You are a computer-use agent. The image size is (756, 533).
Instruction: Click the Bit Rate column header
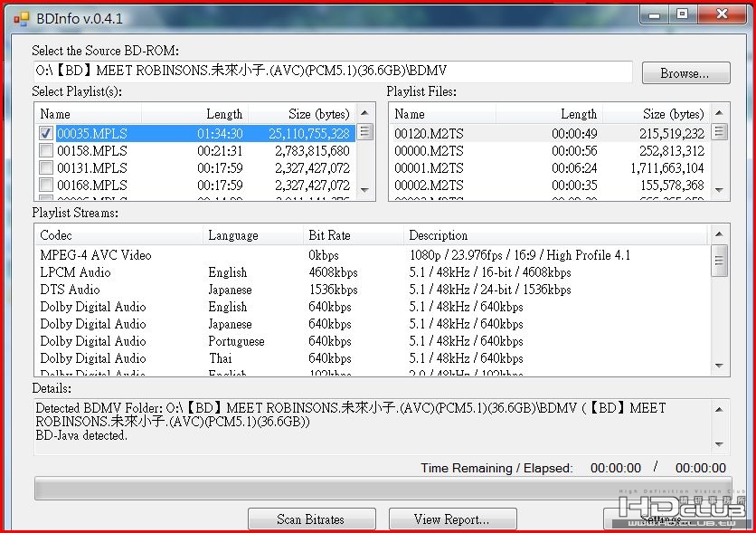354,235
